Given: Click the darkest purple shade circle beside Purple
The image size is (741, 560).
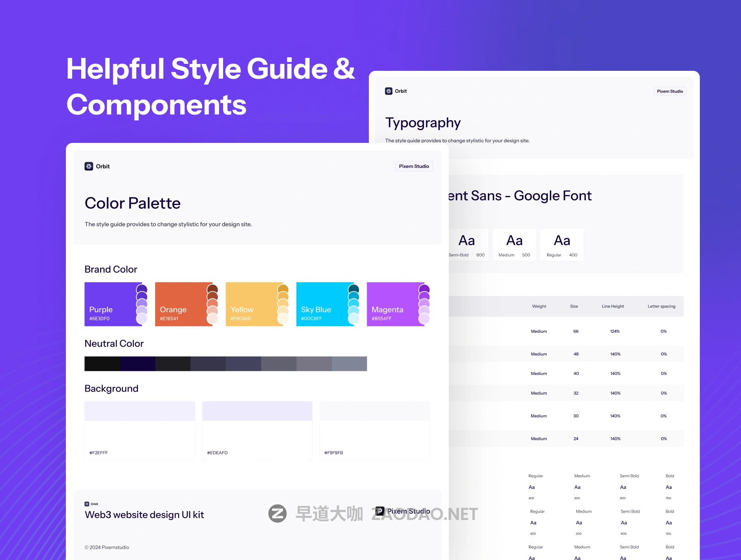Looking at the screenshot, I should pyautogui.click(x=142, y=289).
